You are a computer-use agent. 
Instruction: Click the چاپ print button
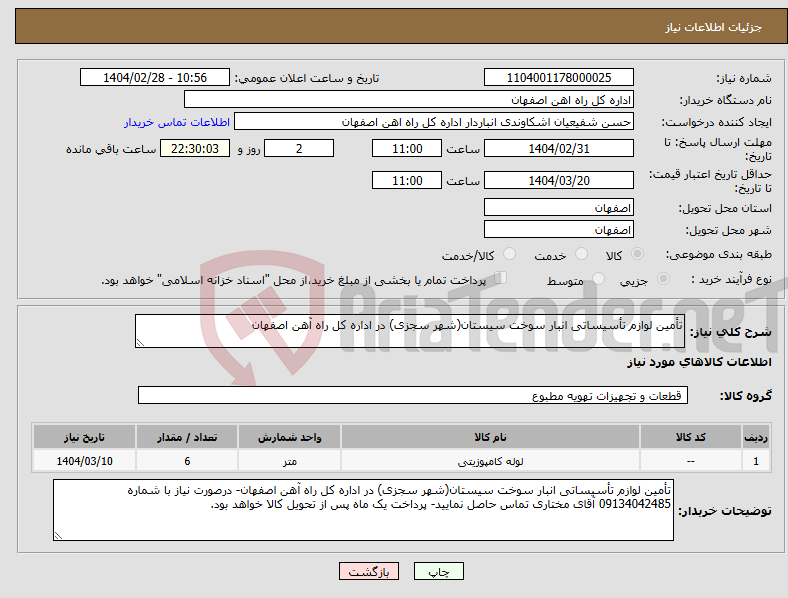(439, 571)
